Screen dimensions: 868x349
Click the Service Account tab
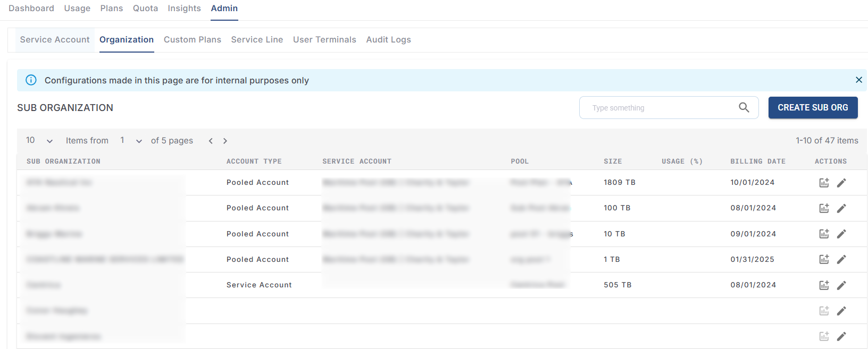point(55,40)
